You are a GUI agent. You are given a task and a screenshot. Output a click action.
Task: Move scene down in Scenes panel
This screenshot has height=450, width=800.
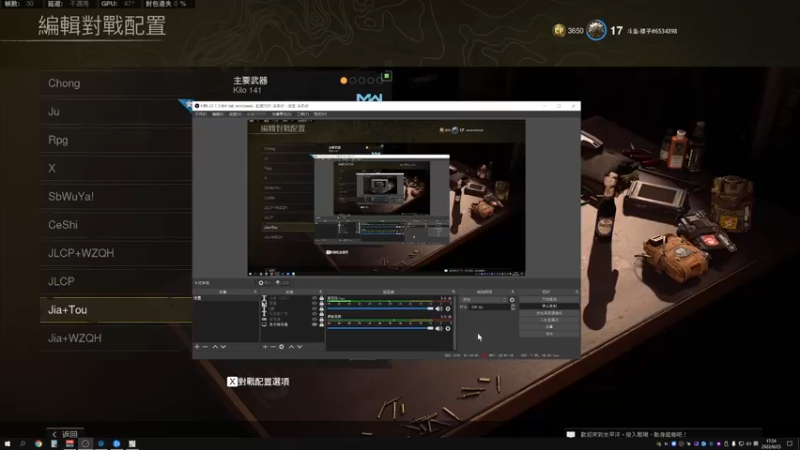coord(223,347)
